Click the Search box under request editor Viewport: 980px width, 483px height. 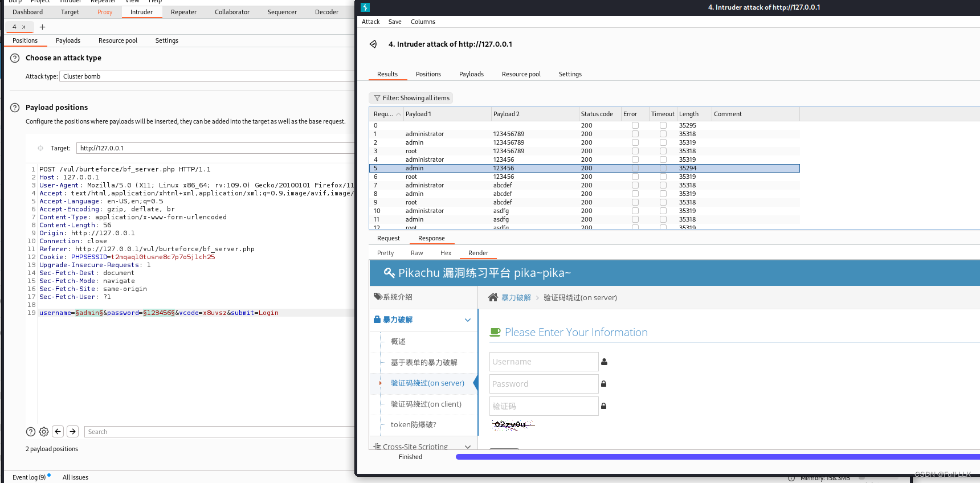click(219, 432)
